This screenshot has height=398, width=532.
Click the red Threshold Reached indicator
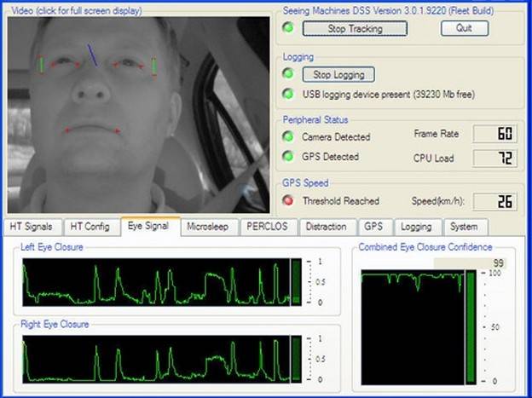pos(289,201)
